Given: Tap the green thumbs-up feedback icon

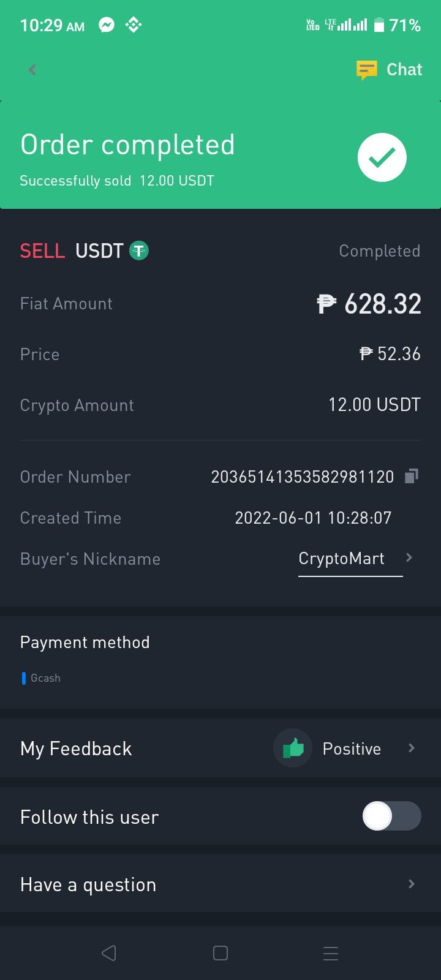Looking at the screenshot, I should (293, 748).
